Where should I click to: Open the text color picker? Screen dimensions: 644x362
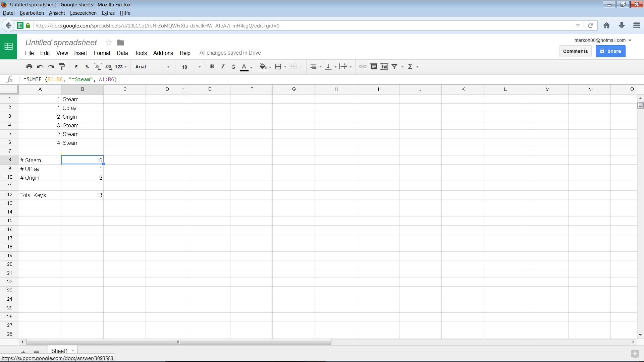pos(245,67)
